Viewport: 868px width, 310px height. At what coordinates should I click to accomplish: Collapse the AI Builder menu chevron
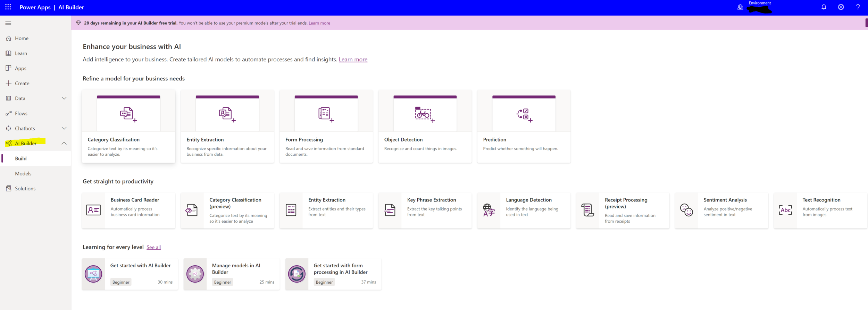click(x=64, y=143)
